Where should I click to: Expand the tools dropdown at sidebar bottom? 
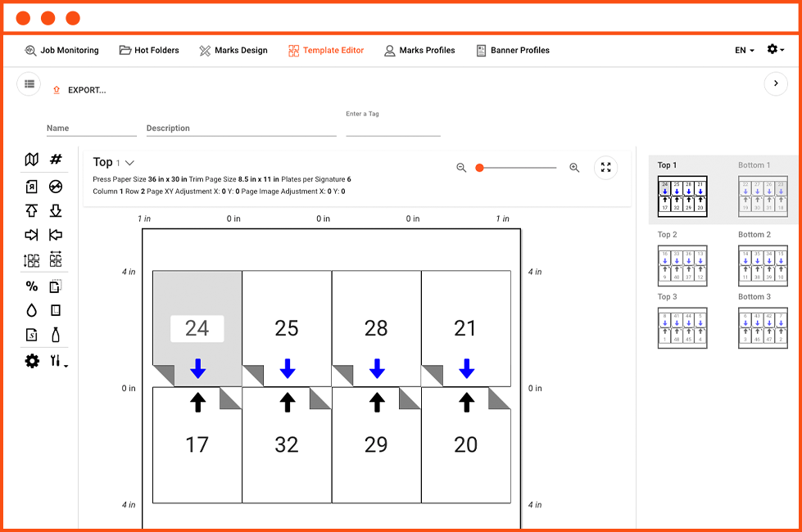click(x=57, y=361)
